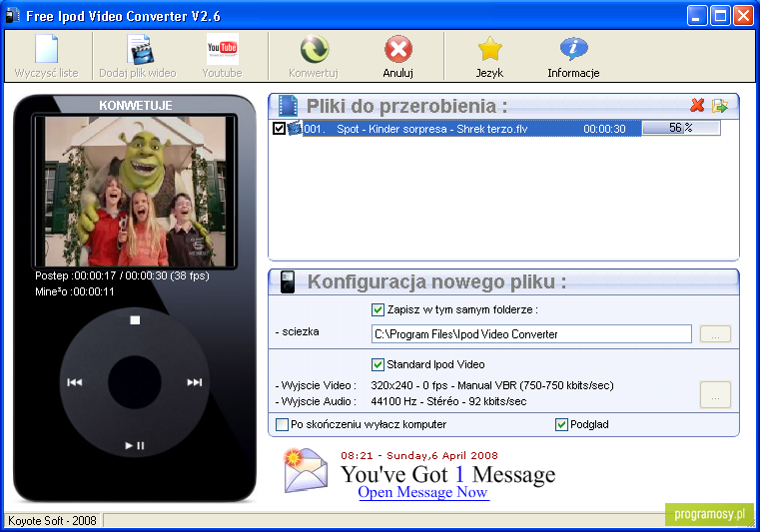
Task: Uncheck the Shrek terzo.flv file checkbox
Action: pyautogui.click(x=279, y=129)
